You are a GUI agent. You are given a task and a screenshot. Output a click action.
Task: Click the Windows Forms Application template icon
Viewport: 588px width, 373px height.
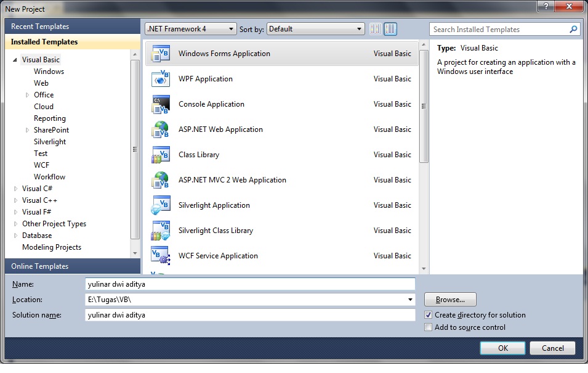coord(161,54)
